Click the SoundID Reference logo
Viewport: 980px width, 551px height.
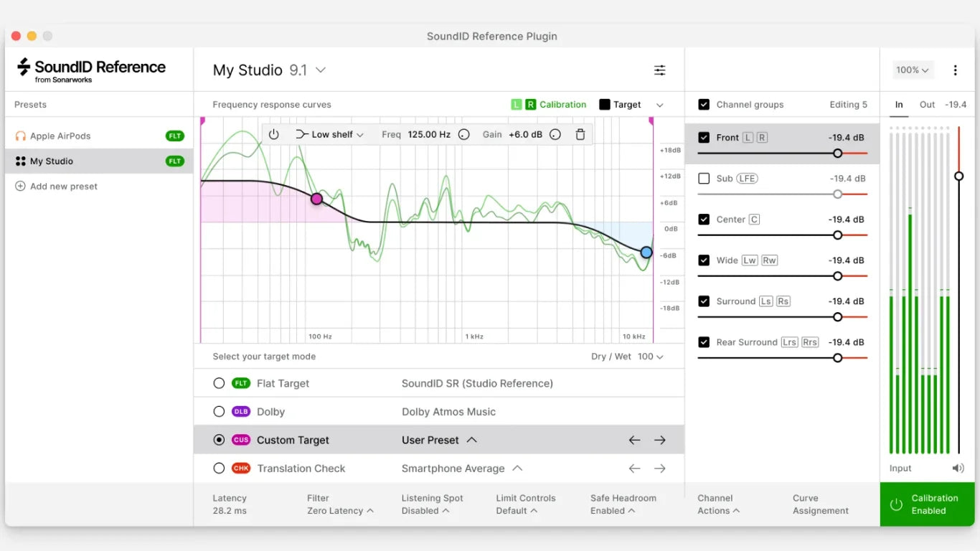pos(91,70)
